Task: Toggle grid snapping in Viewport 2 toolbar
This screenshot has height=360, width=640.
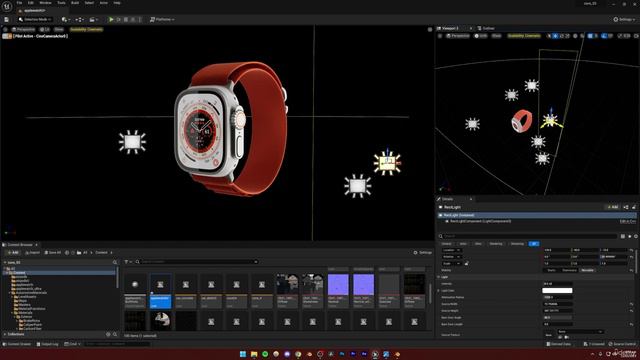Action: coord(590,36)
